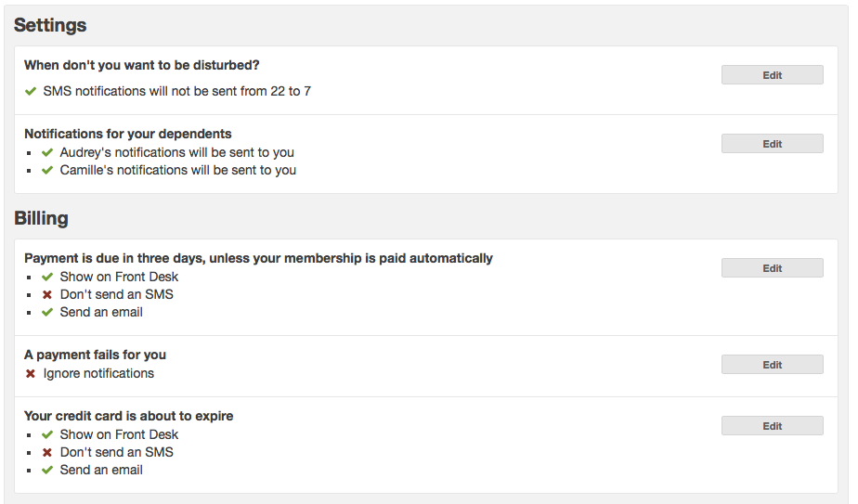Screen dimensions: 858x504
Task: Click 'A payment fails for you' title
Action: click(96, 355)
